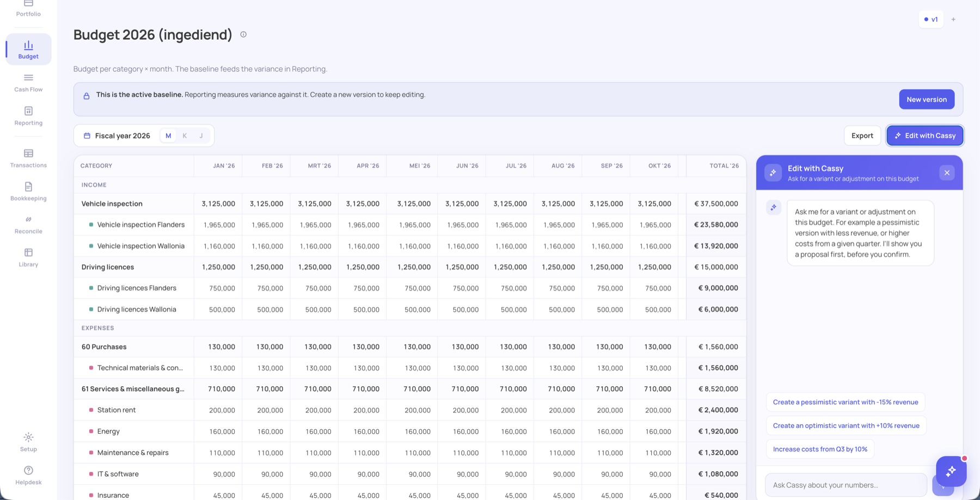Select Fiscal year 2026 label
Image resolution: width=980 pixels, height=500 pixels.
[122, 136]
